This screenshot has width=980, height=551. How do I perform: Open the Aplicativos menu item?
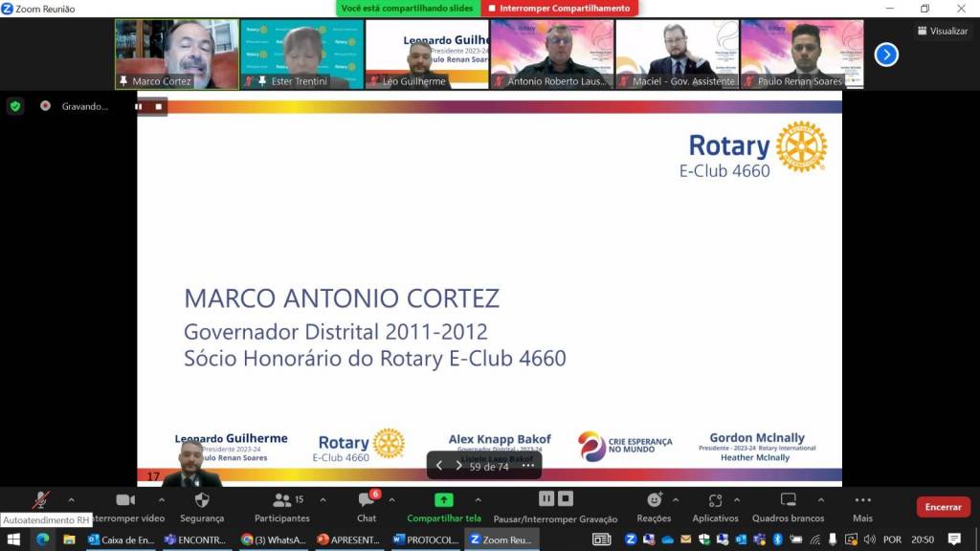point(715,500)
